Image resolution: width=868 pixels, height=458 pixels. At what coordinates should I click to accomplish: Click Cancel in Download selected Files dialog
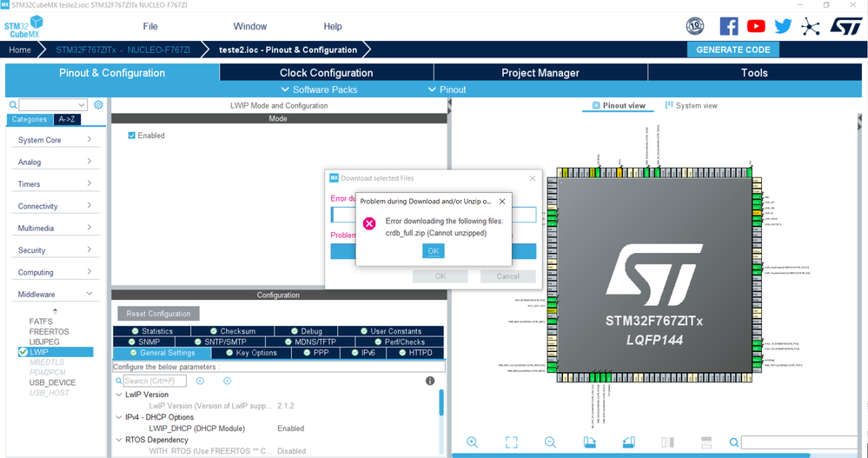507,275
